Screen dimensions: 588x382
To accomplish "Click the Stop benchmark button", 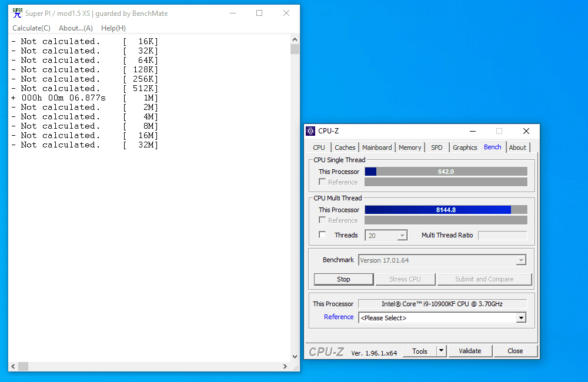I will [343, 279].
